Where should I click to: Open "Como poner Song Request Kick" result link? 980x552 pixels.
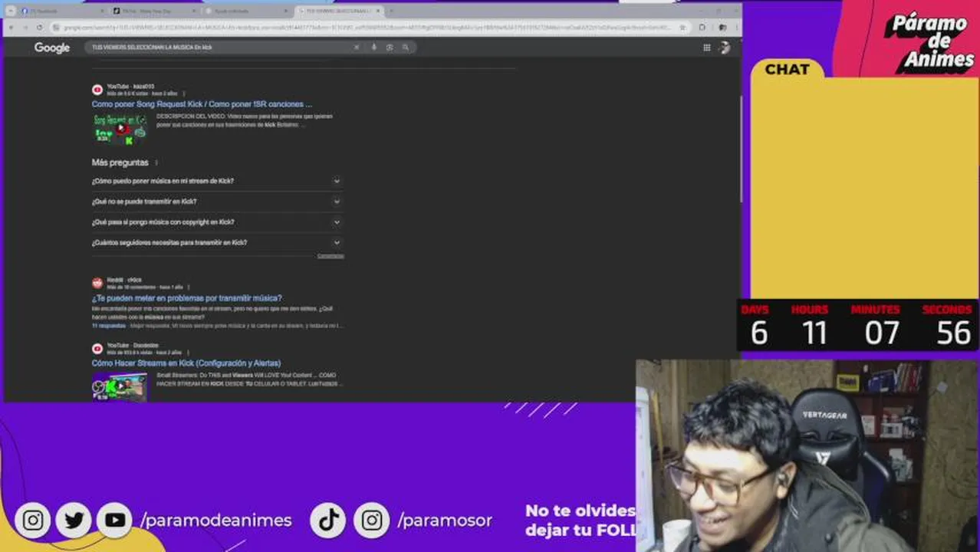coord(202,104)
